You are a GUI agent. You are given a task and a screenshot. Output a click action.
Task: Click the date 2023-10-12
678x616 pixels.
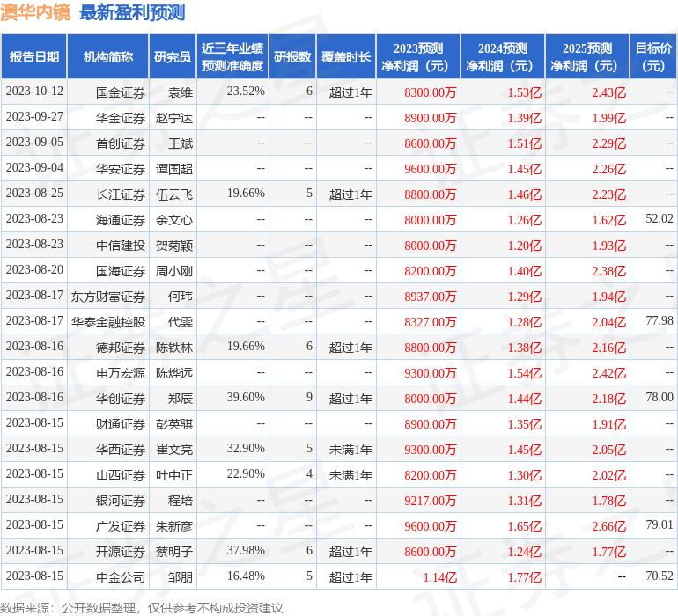point(34,92)
